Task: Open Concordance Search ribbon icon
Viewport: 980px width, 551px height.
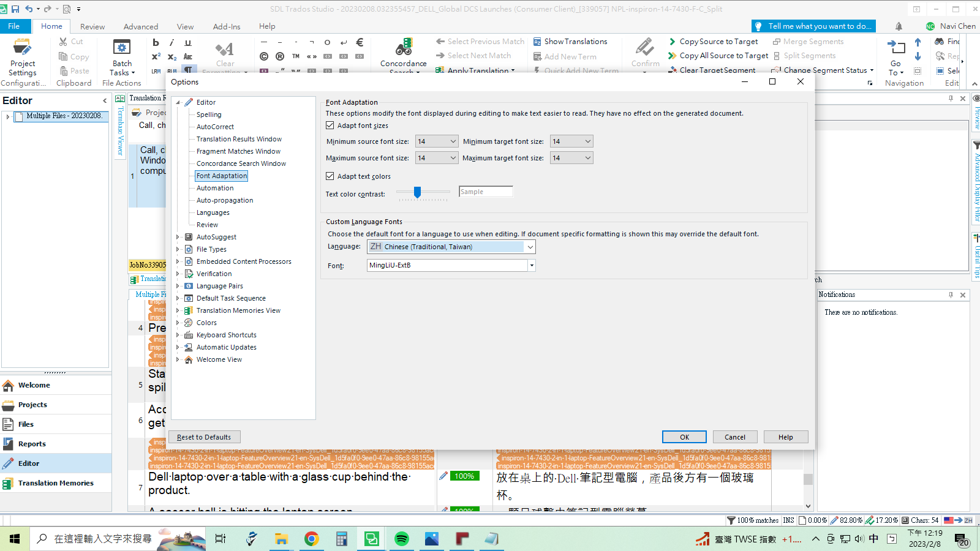Action: coord(404,55)
